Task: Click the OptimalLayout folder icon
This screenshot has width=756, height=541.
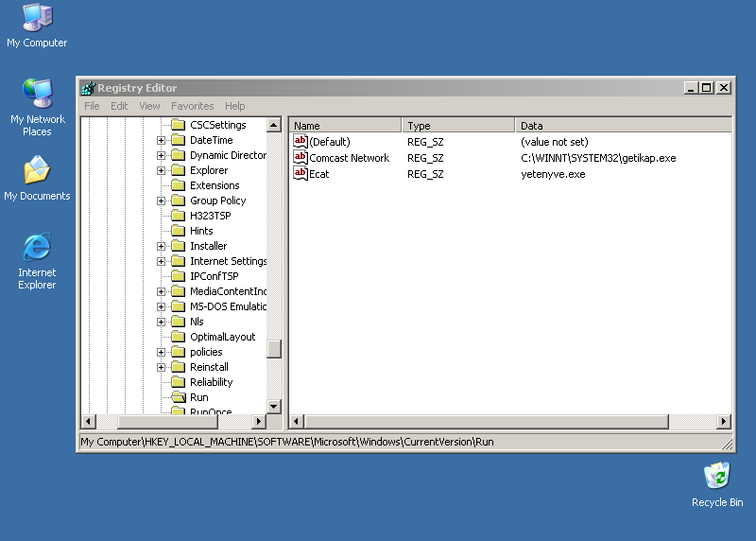Action: [179, 337]
